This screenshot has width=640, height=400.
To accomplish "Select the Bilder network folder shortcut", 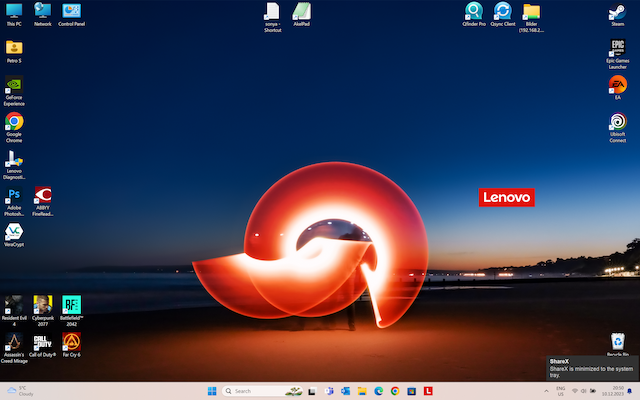I will 531,12.
